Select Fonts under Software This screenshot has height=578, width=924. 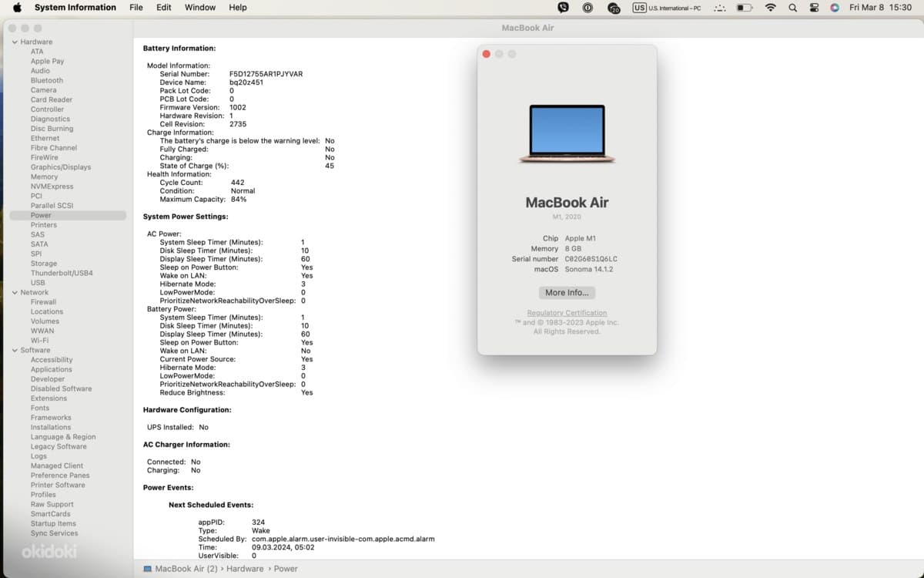pos(40,408)
